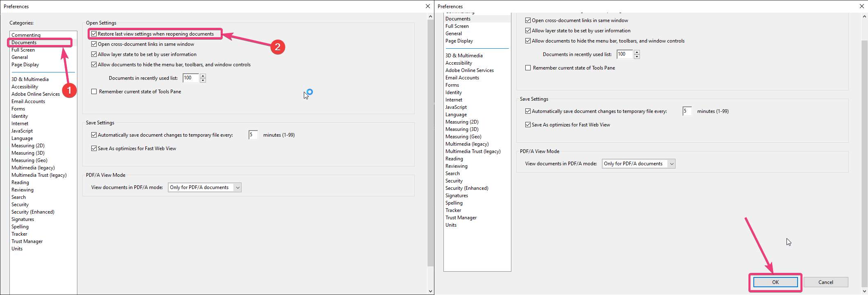868x295 pixels.
Task: Click recently used list field in right window
Action: tap(625, 54)
